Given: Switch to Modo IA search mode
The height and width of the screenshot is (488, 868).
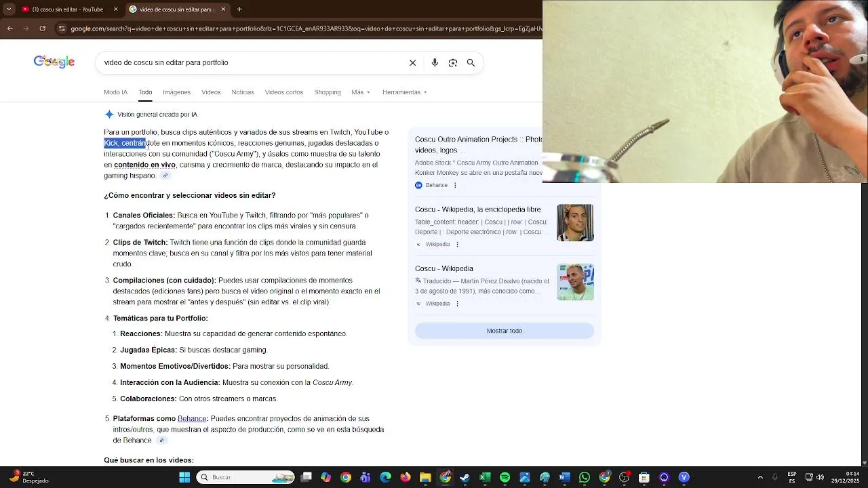Looking at the screenshot, I should pos(115,92).
